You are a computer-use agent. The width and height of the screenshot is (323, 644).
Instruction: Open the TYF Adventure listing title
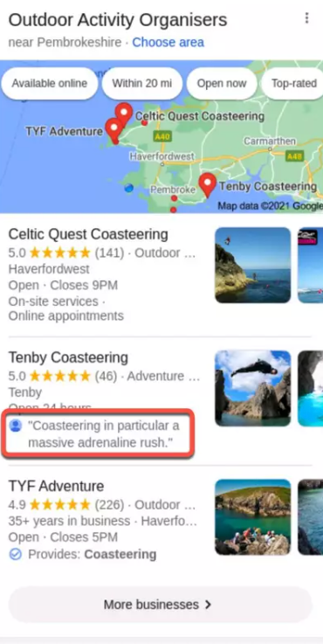pos(56,487)
